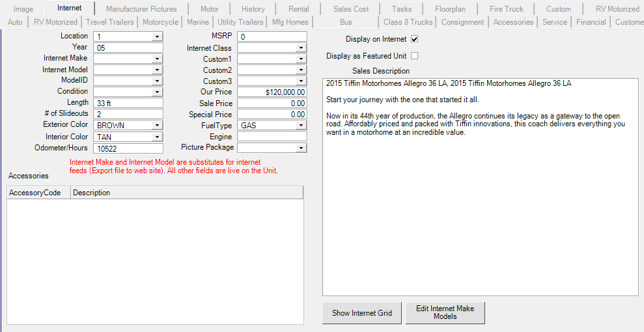Click Edit Internet Make Models button

[x=445, y=312]
